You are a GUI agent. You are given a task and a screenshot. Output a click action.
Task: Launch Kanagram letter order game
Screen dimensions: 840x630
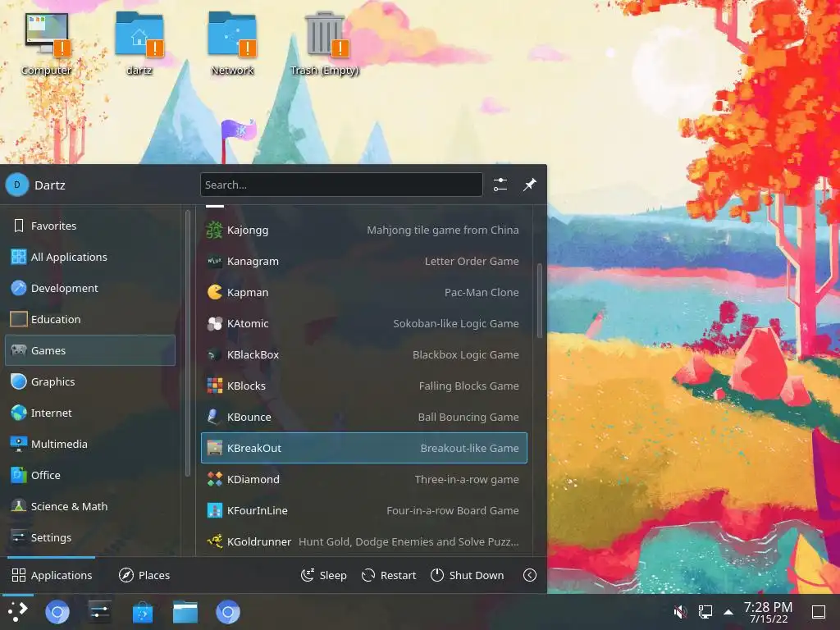(x=363, y=262)
